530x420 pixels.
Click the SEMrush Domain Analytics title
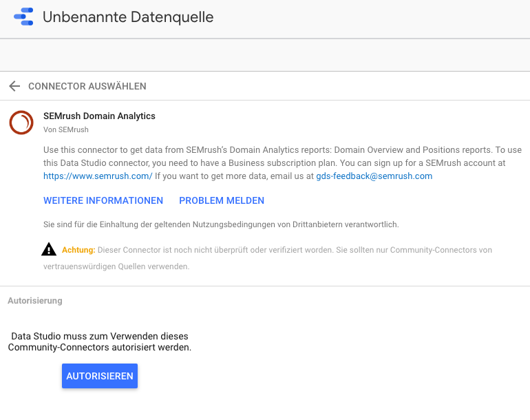click(x=99, y=116)
